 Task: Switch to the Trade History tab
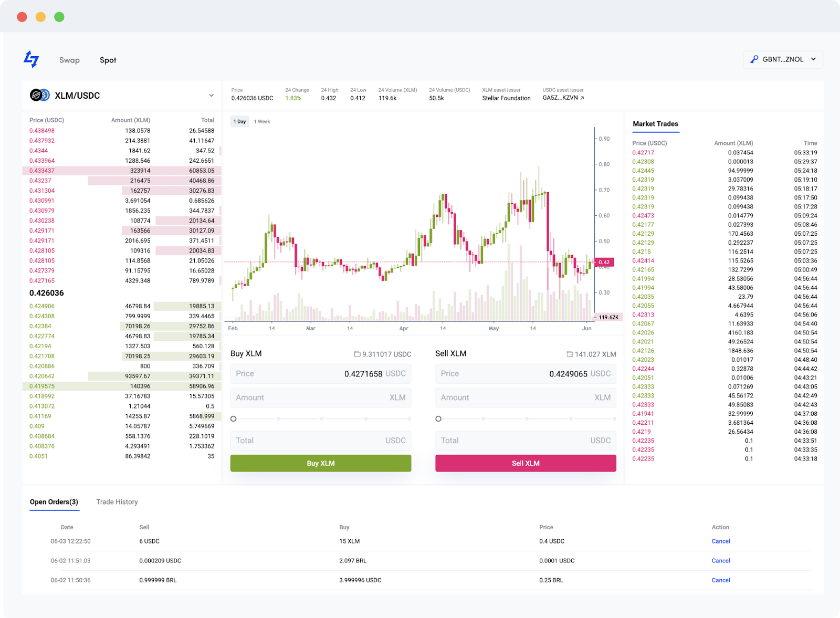117,502
